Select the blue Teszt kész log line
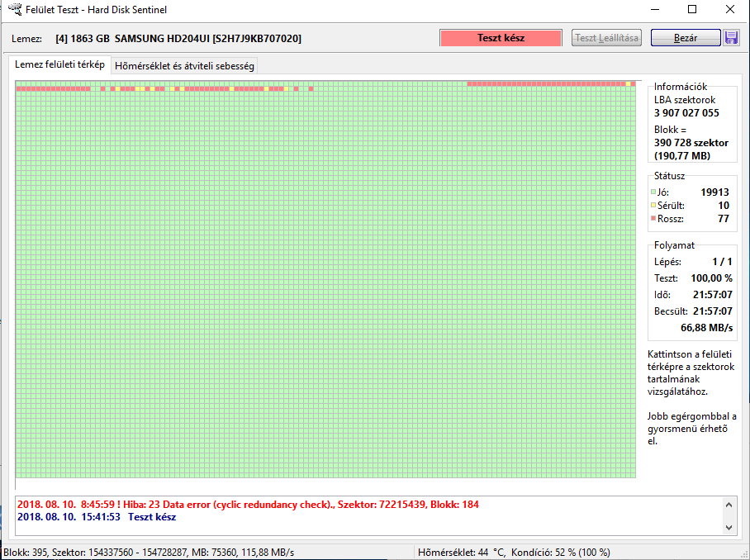750x560 pixels. pos(97,517)
